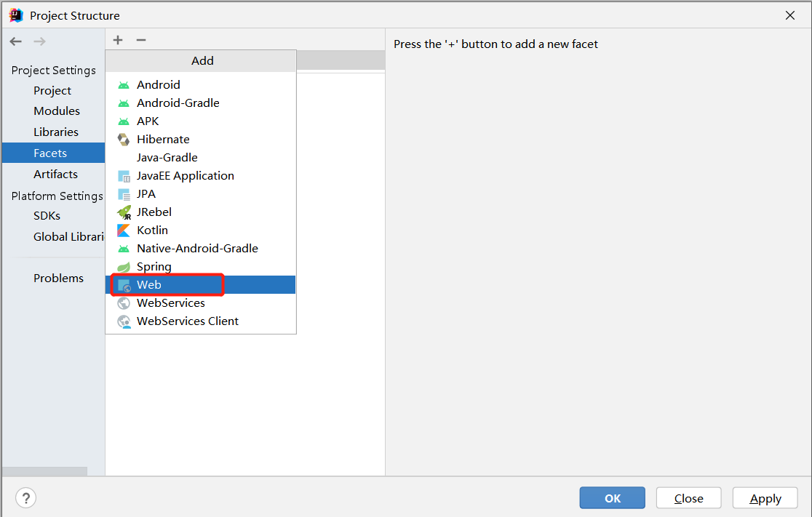Click the APK robot icon
Screen dimensions: 812x517
tap(124, 121)
